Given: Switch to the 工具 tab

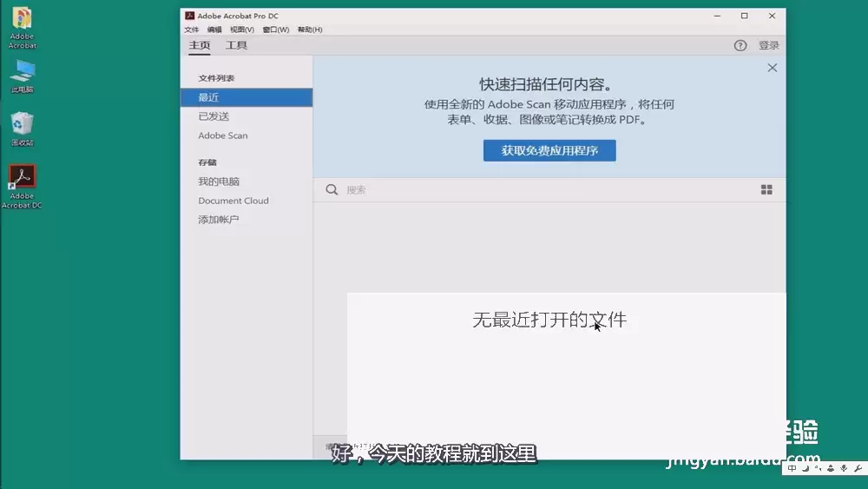Looking at the screenshot, I should [236, 45].
